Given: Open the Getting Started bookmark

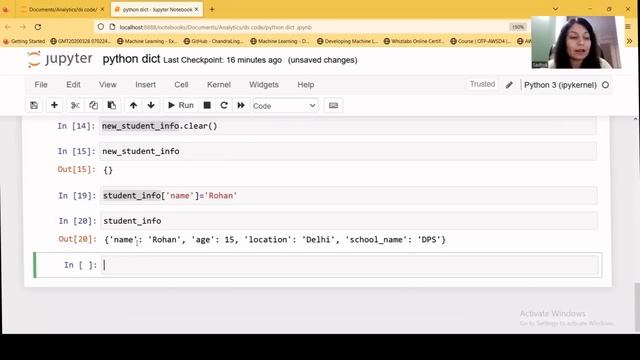Looking at the screenshot, I should [24, 41].
